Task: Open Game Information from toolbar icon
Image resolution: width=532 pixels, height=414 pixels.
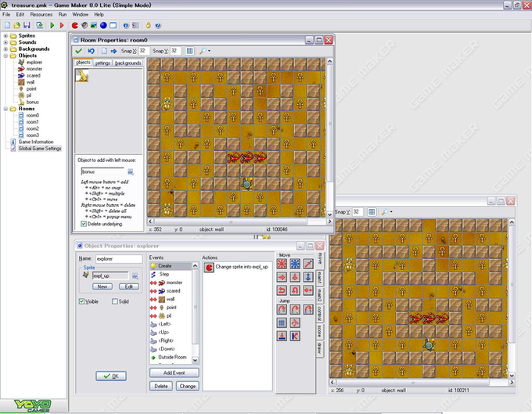Action: point(126,25)
